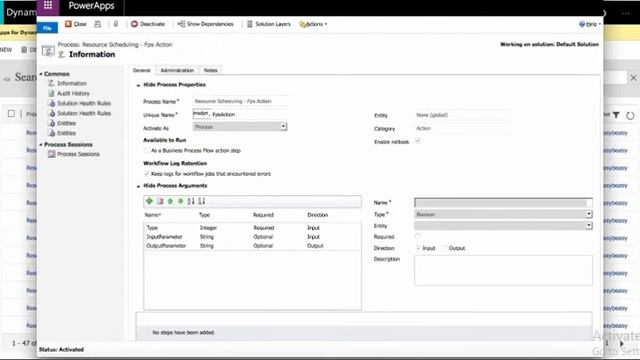
Task: Toggle select-all checkbox in background list
Action: 11,113
